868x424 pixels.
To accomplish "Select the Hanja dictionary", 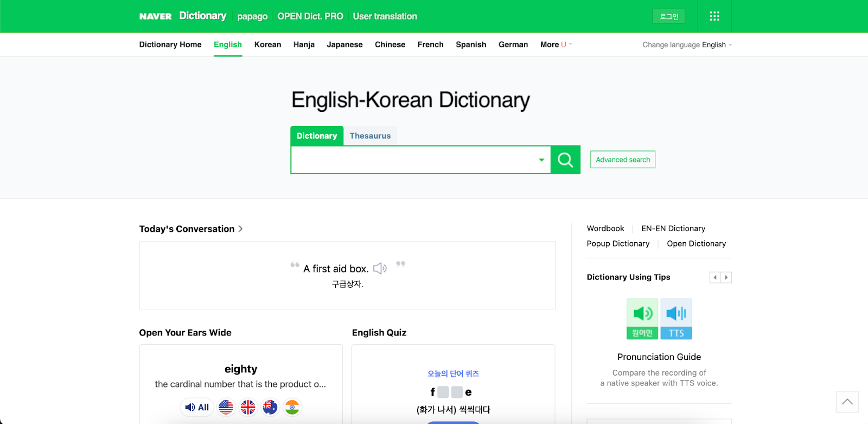I will pos(304,45).
